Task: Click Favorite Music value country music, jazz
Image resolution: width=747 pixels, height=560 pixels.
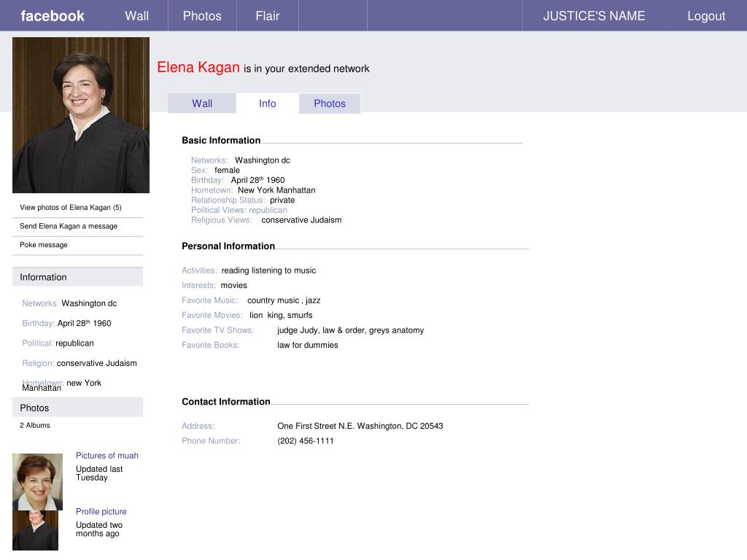Action: pos(284,300)
